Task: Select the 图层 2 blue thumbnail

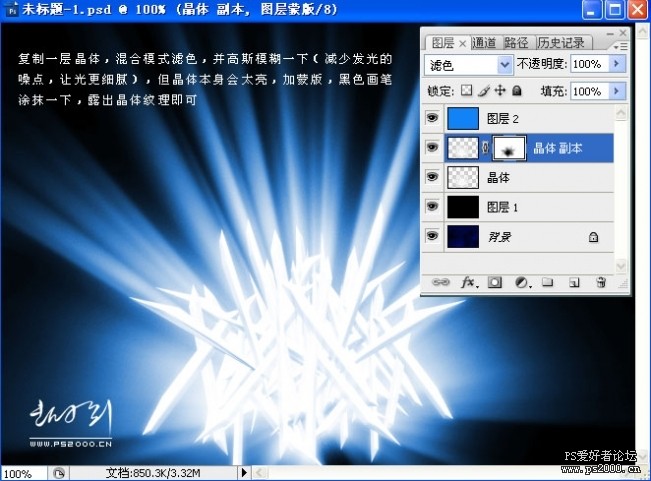Action: 463,119
